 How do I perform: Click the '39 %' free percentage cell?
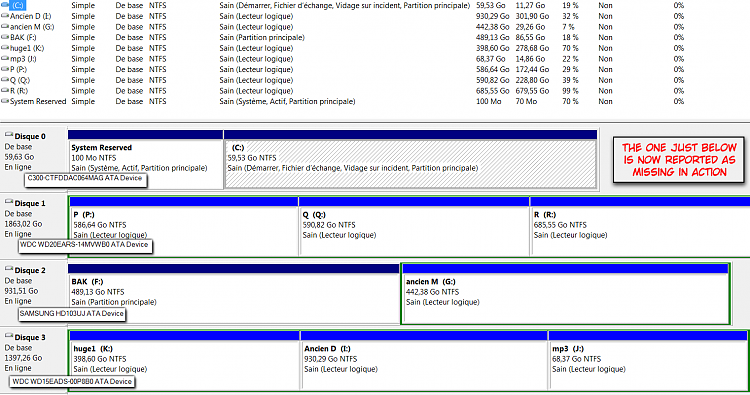tap(570, 80)
